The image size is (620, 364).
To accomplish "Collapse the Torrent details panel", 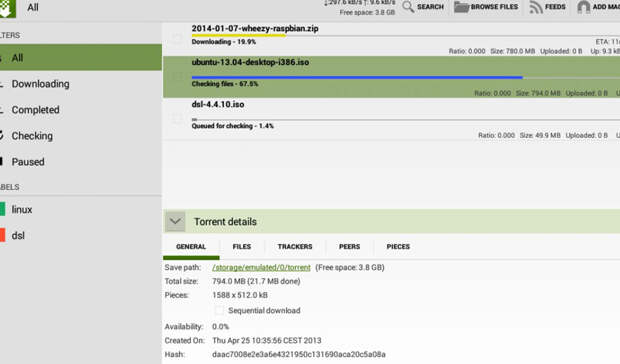I will [175, 221].
